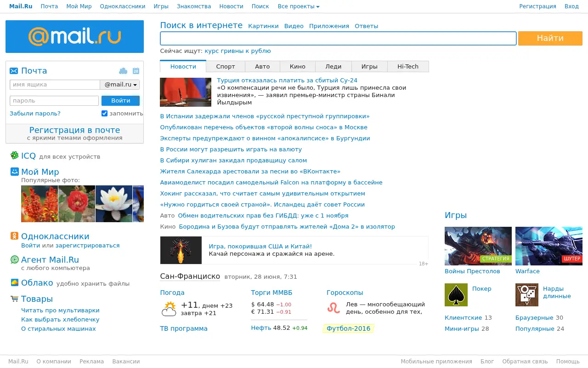
Task: Open the Покер spade icon
Action: [x=456, y=295]
